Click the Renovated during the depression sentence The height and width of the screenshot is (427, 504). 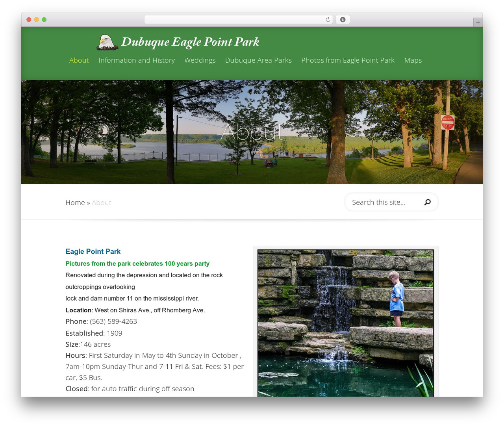tap(144, 281)
